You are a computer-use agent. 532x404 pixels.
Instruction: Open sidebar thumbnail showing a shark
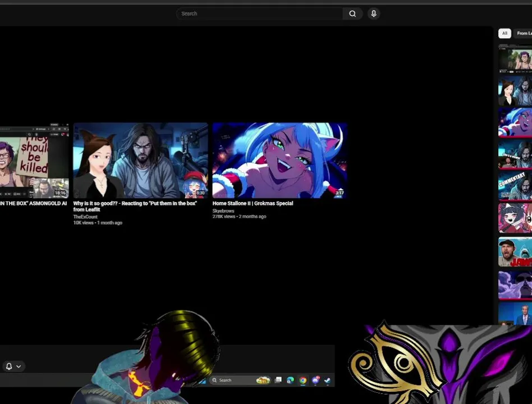coord(515,252)
